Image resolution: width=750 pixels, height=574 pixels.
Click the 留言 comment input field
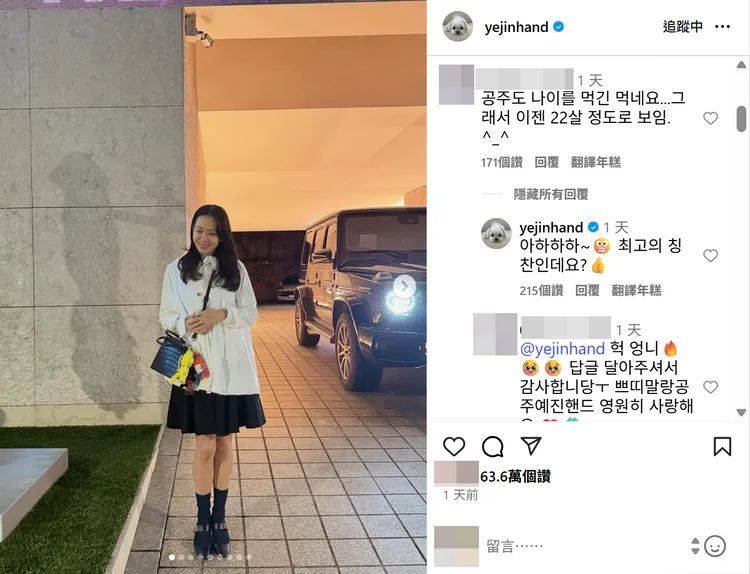[586, 546]
